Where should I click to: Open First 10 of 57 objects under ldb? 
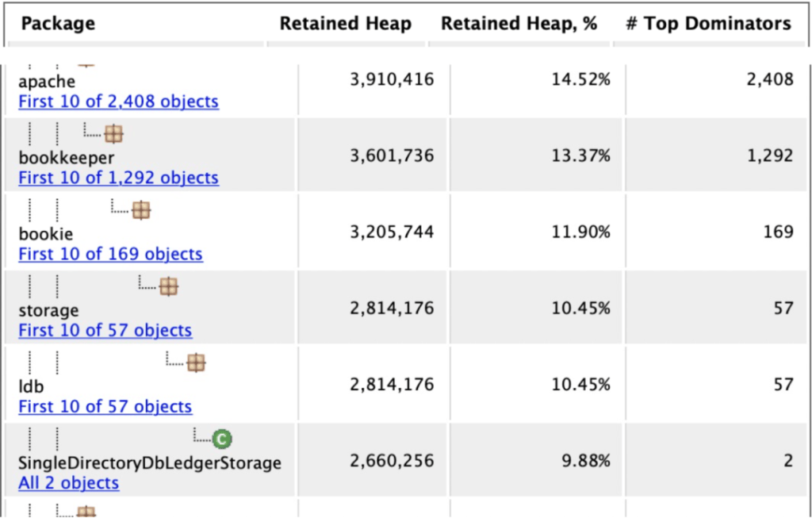105,406
